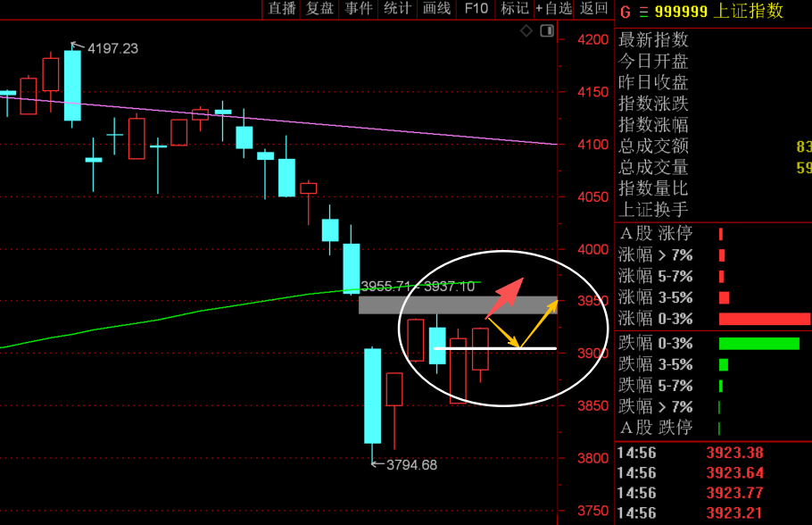
Task: Click the 返回 back button
Action: [x=593, y=9]
